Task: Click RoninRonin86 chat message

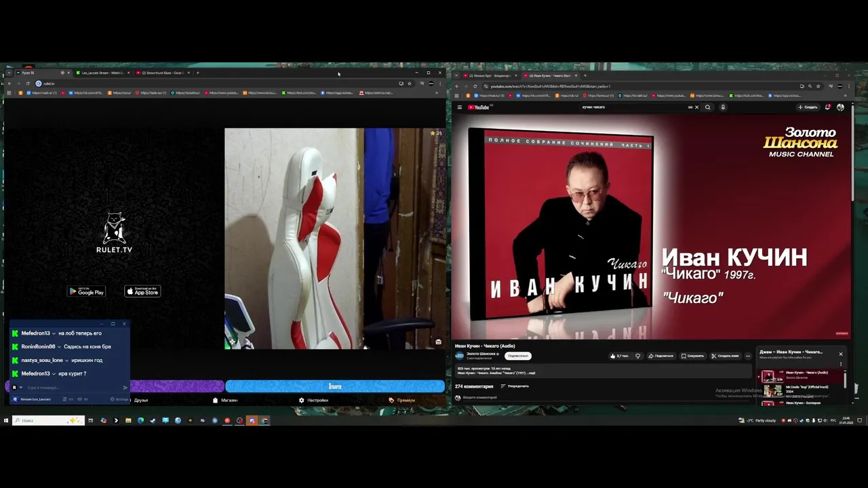Action: click(62, 346)
